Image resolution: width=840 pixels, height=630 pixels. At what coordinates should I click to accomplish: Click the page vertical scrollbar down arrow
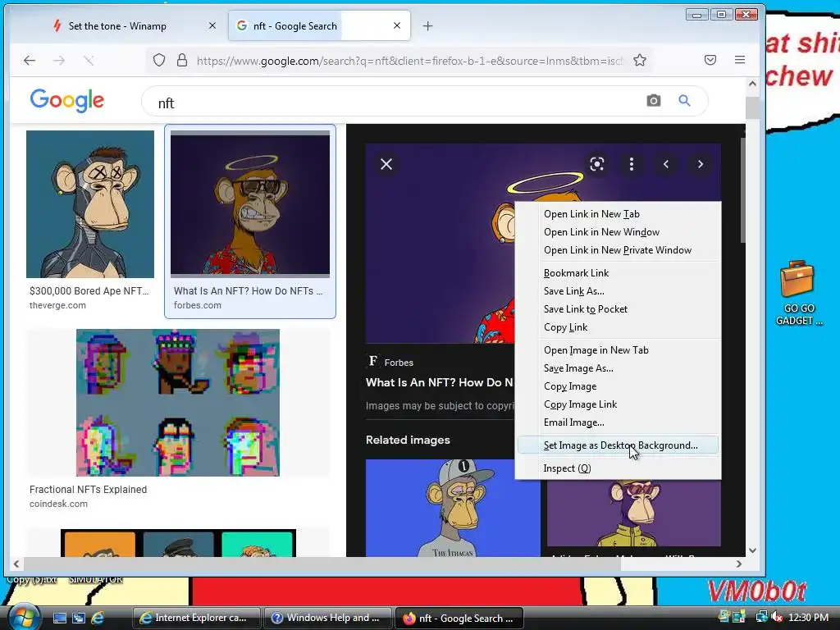752,550
